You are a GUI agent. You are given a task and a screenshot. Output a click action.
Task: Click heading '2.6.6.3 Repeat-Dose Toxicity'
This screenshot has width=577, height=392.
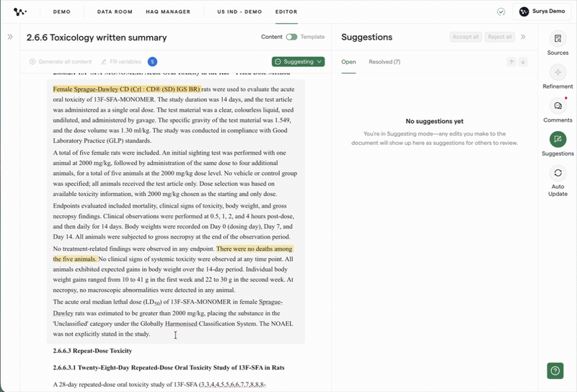point(92,350)
